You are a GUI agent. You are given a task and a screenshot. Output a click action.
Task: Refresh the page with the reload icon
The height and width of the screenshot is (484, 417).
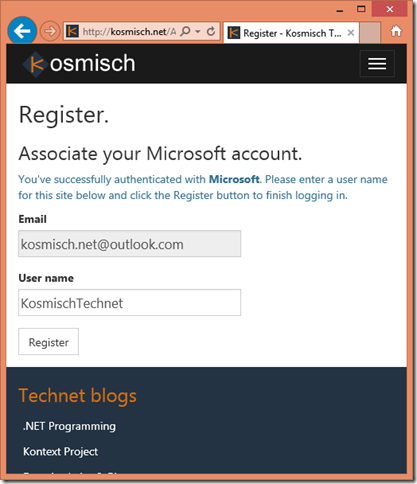(211, 32)
